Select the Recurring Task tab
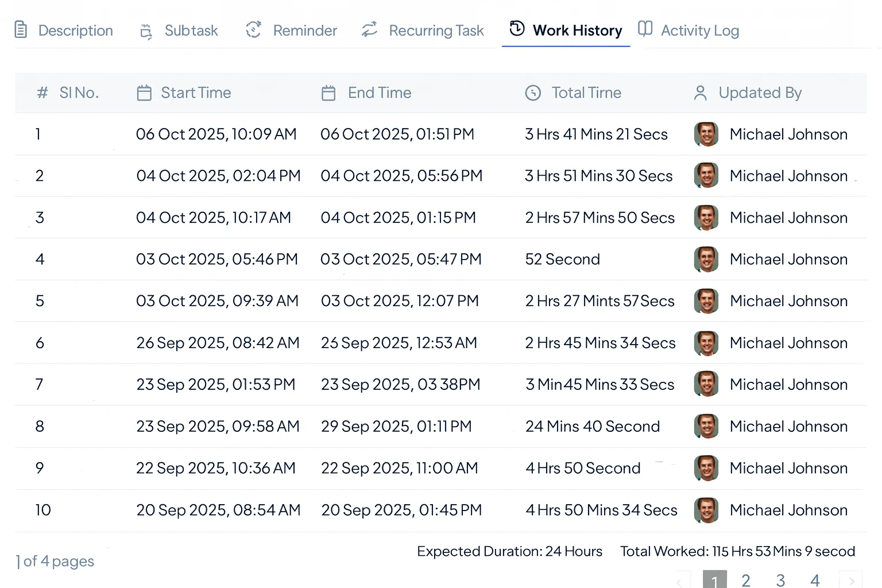The height and width of the screenshot is (588, 882). point(423,30)
